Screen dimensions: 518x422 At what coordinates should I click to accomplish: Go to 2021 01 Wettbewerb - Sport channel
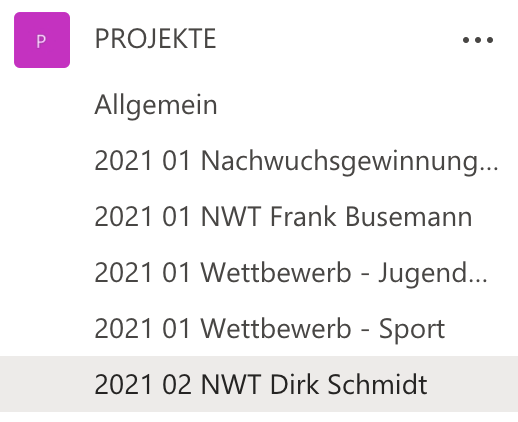pyautogui.click(x=259, y=328)
